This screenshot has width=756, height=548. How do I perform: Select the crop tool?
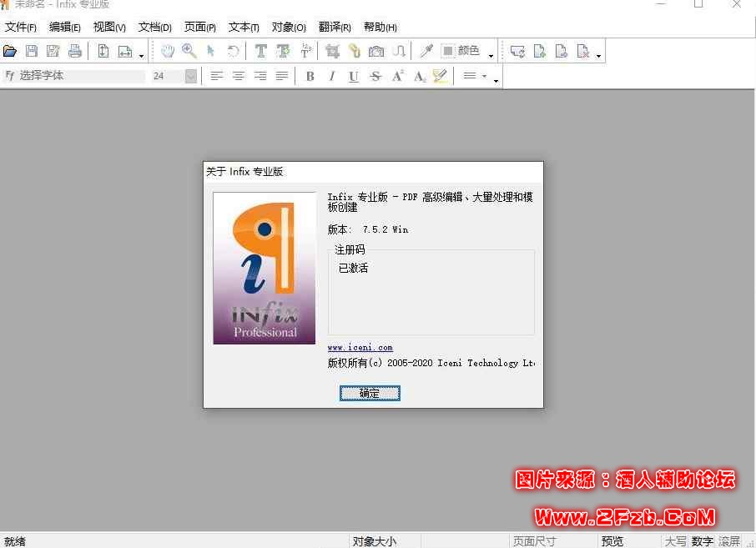(x=335, y=50)
